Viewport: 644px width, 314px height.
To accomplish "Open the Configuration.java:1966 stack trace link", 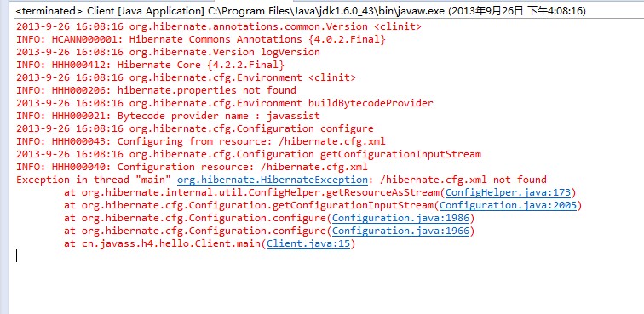I will click(400, 231).
